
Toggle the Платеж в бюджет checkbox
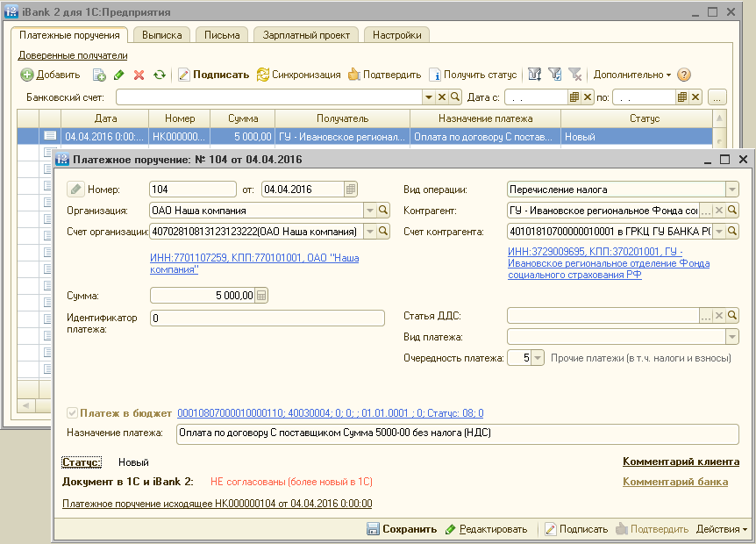click(x=72, y=413)
